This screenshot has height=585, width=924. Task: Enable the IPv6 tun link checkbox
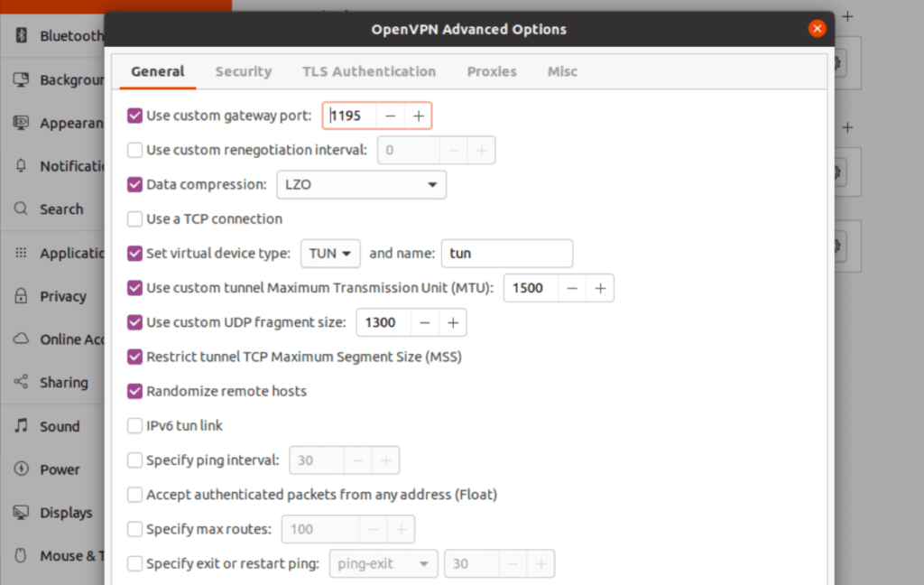tap(135, 426)
